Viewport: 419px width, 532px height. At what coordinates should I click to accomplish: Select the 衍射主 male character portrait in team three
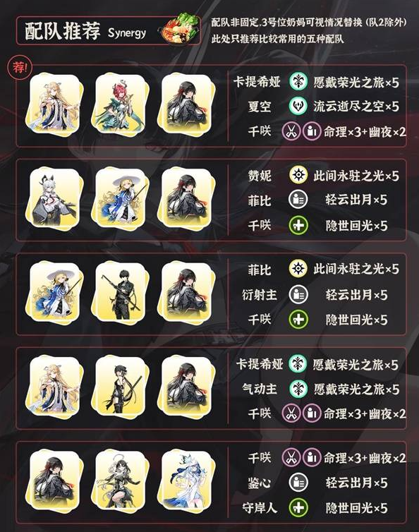(121, 293)
